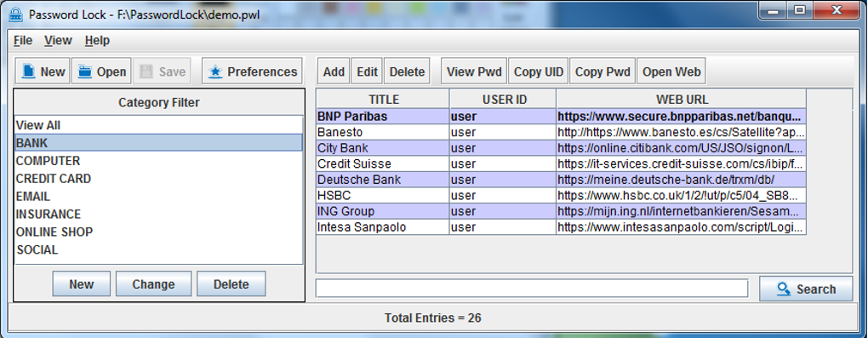Screen dimensions: 868x338
Task: Click the Password Lock title bar icon
Action: 15,14
